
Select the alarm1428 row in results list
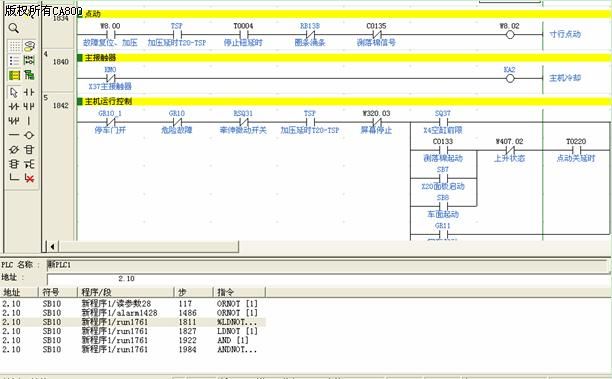pos(133,313)
